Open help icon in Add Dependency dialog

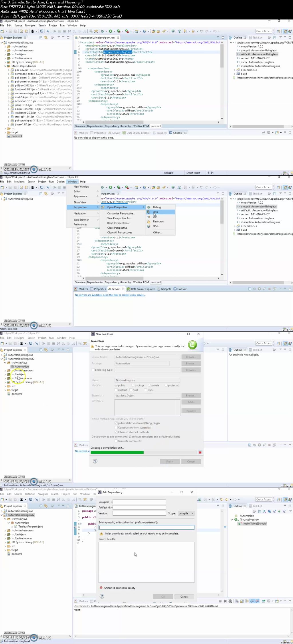[x=102, y=596]
